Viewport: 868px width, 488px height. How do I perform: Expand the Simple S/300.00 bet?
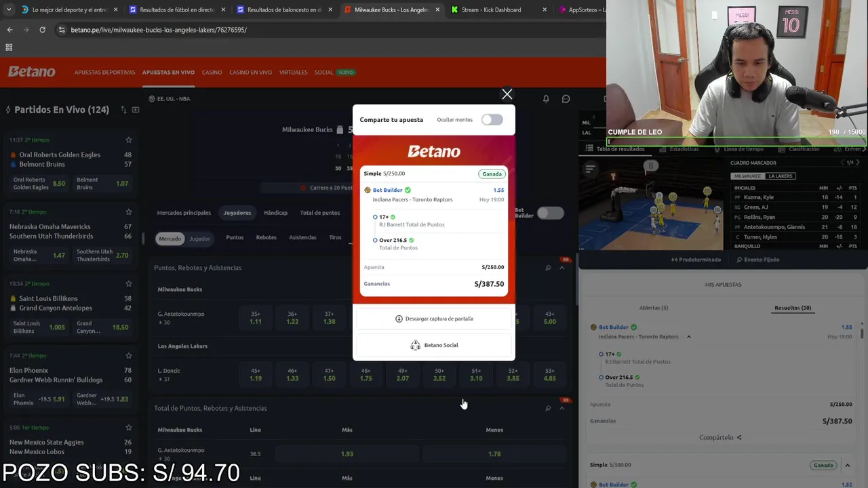coord(847,466)
